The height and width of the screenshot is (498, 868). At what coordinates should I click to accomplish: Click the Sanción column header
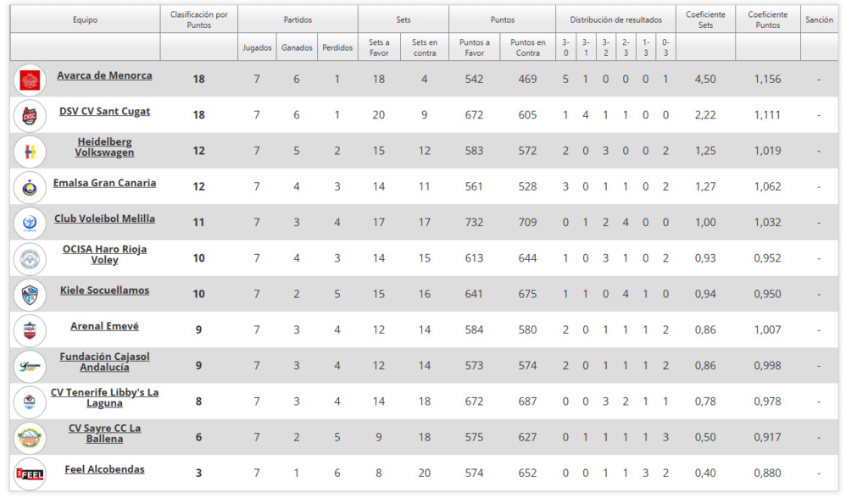(819, 19)
